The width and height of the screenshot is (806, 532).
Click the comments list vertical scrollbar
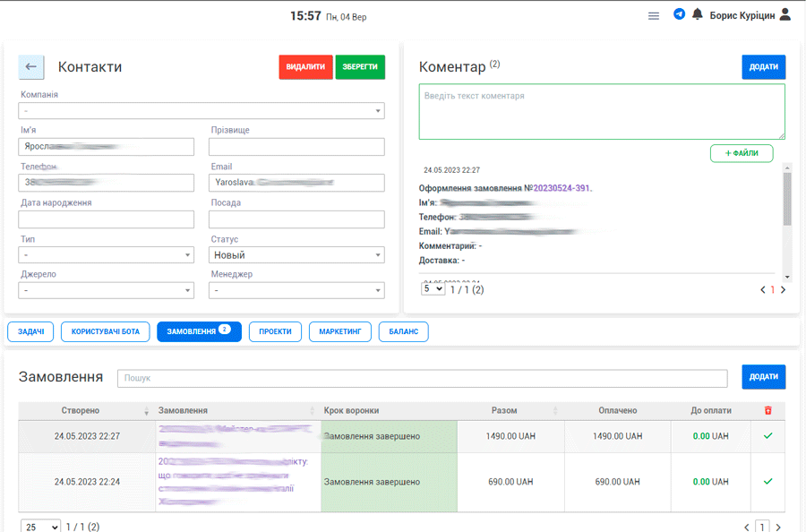(786, 199)
